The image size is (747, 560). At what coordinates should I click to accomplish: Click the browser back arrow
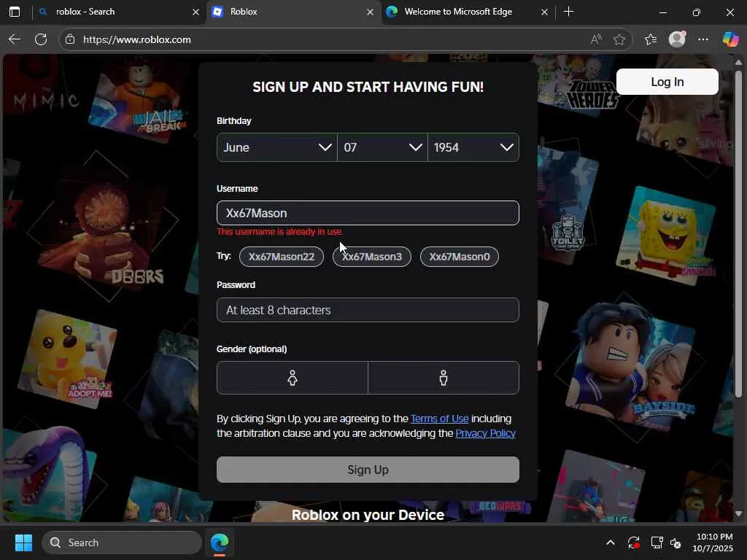(x=15, y=39)
